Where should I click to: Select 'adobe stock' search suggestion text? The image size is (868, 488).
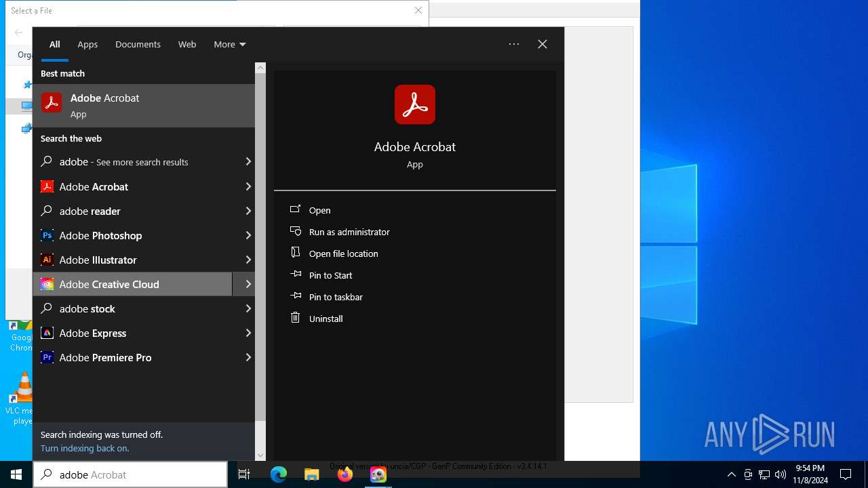(87, 308)
